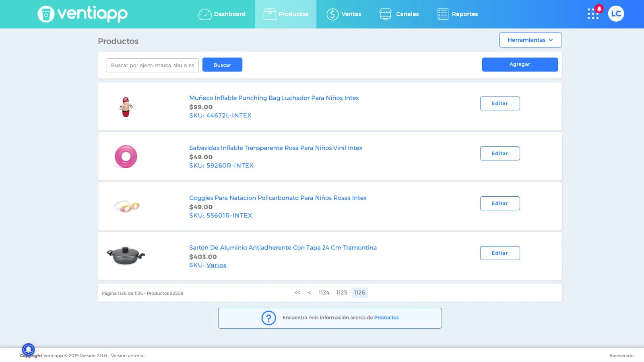Screen dimensions: 644x362
Task: Open Sarten De Aluminio Antiadherente link
Action: 283,247
